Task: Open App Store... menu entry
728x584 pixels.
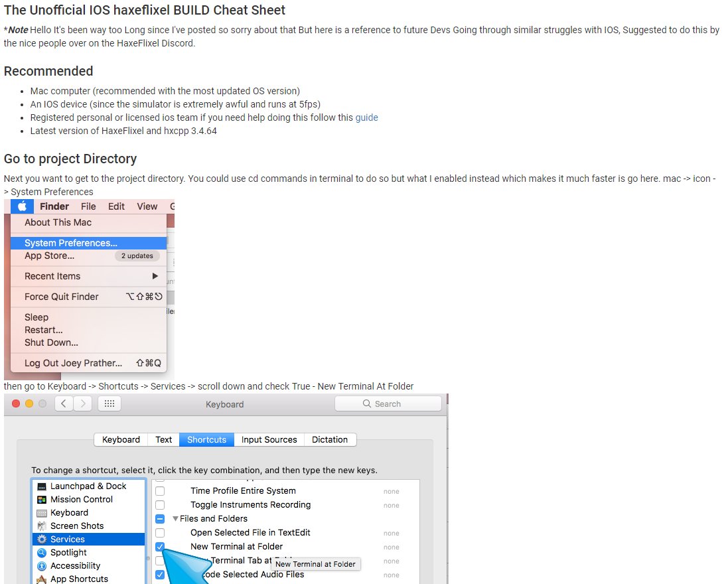Action: pos(88,256)
